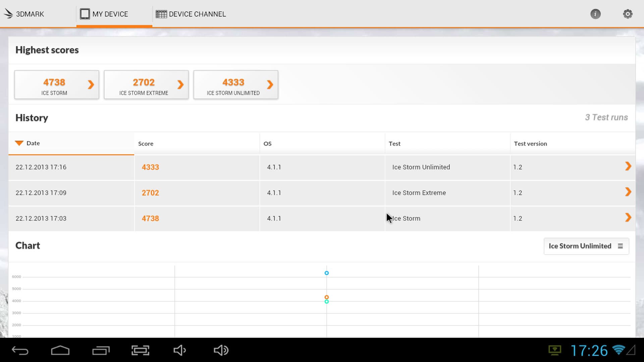
Task: Tap the volume down speaker icon
Action: [x=180, y=350]
